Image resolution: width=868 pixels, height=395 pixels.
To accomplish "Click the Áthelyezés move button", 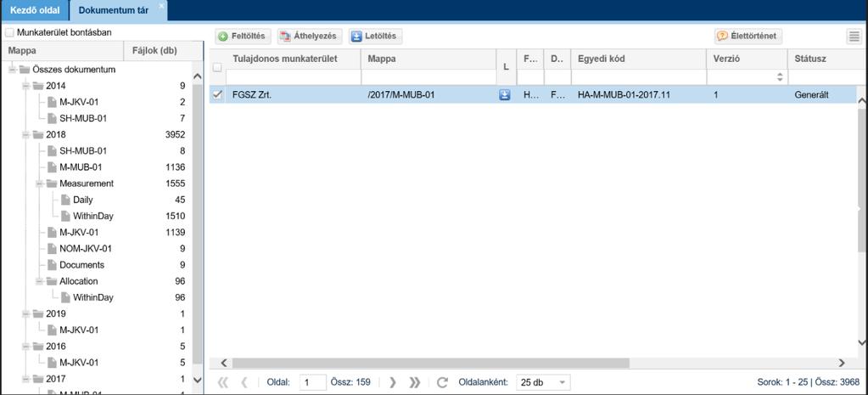I will click(x=310, y=37).
